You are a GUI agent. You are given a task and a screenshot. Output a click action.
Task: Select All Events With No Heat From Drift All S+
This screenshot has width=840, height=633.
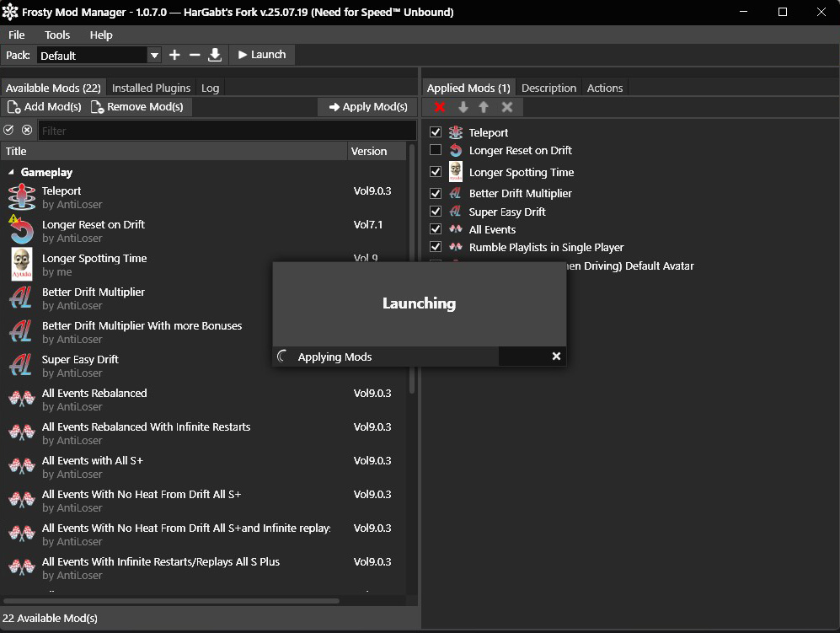(204, 501)
